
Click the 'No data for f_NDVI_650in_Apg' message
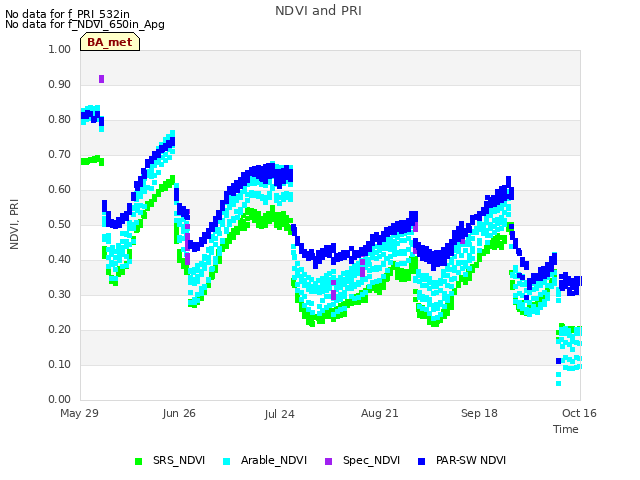[85, 24]
